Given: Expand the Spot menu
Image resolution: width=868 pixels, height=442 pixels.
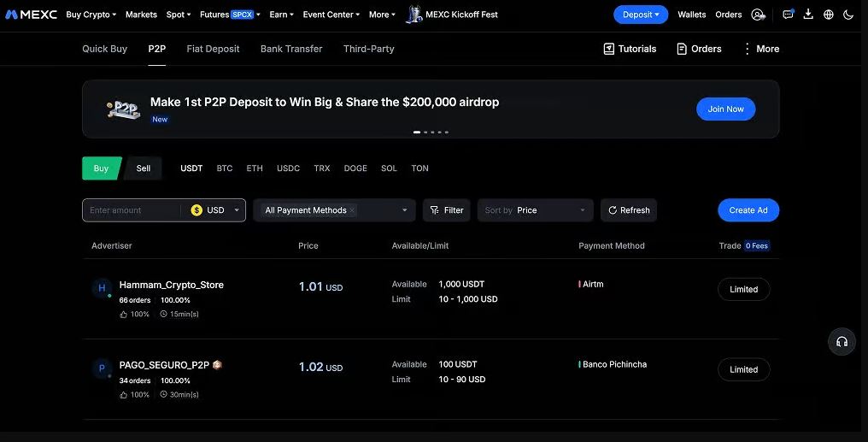Looking at the screenshot, I should click(x=179, y=15).
